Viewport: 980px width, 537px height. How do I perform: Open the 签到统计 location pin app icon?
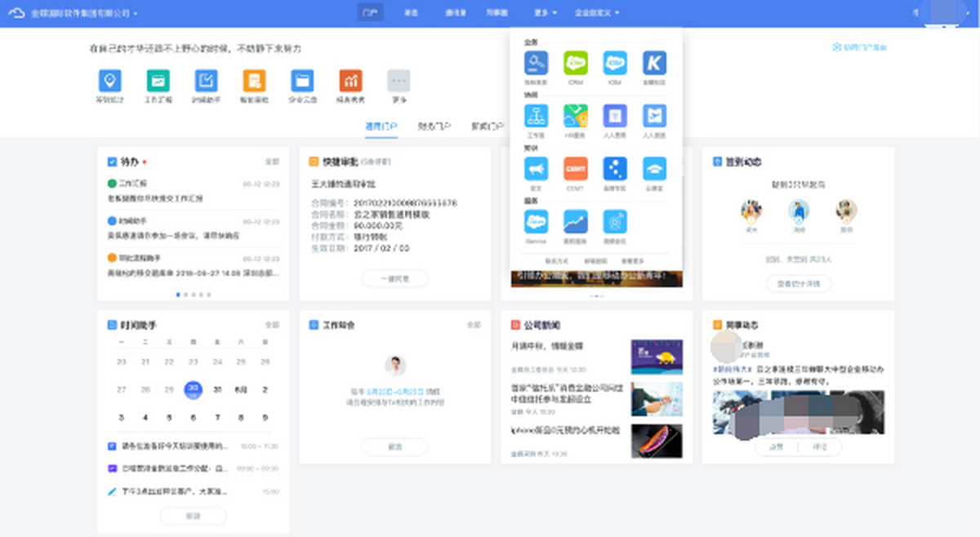(x=109, y=81)
